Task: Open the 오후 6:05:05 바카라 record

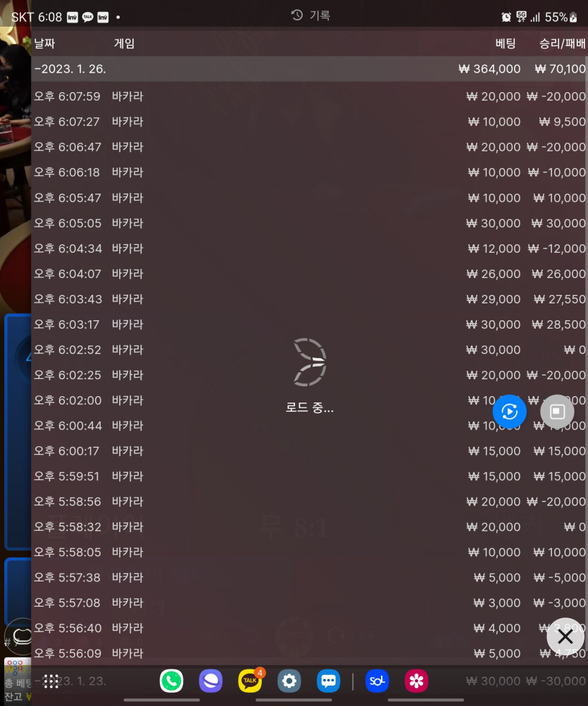Action: pyautogui.click(x=309, y=223)
